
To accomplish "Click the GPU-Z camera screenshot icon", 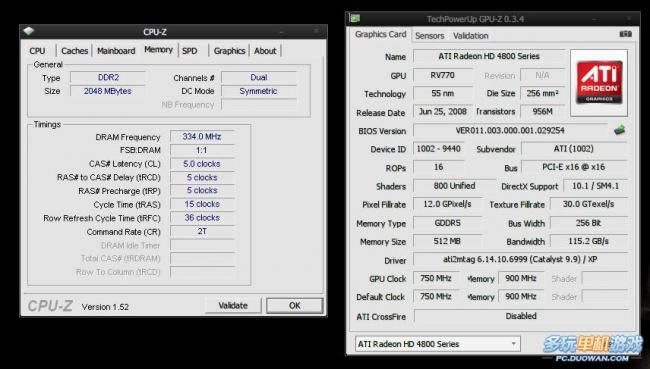I will [626, 34].
